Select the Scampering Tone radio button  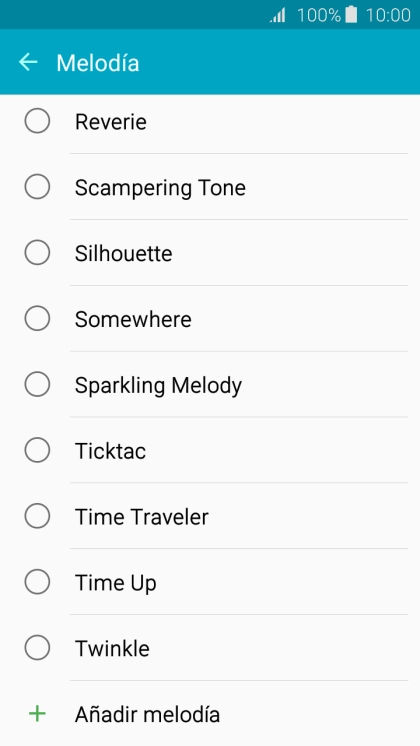[37, 186]
